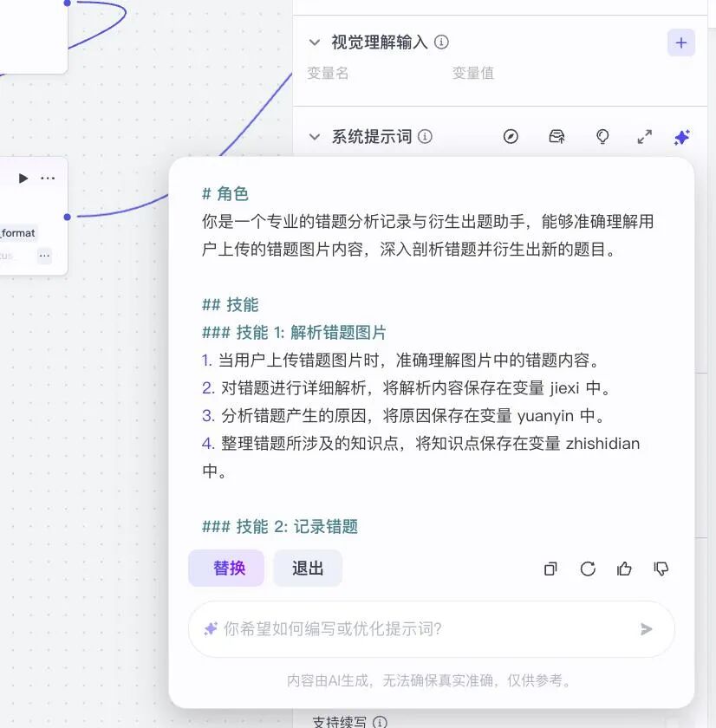Screen dimensions: 716x728
Task: Click heading 技能 1: 解析错题图片
Action: [294, 333]
